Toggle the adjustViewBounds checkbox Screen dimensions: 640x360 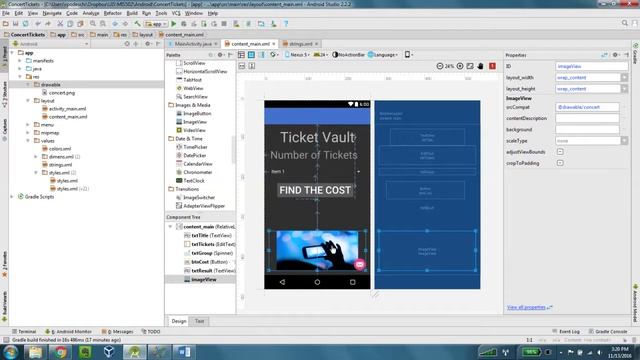click(560, 152)
